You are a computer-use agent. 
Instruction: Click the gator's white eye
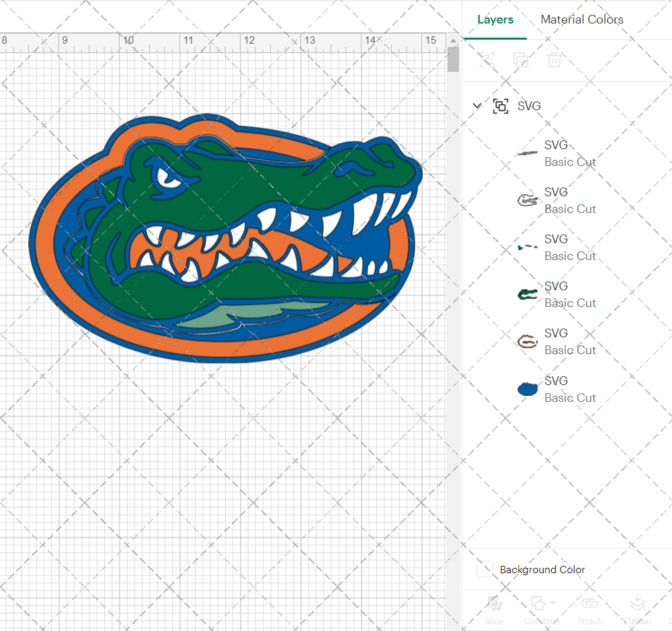click(167, 179)
